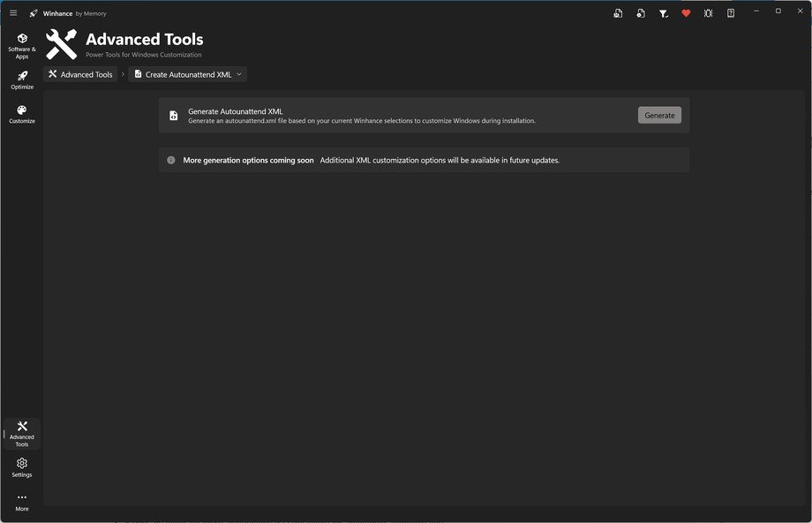
Task: Select Advanced Tools in sidebar
Action: [22, 433]
